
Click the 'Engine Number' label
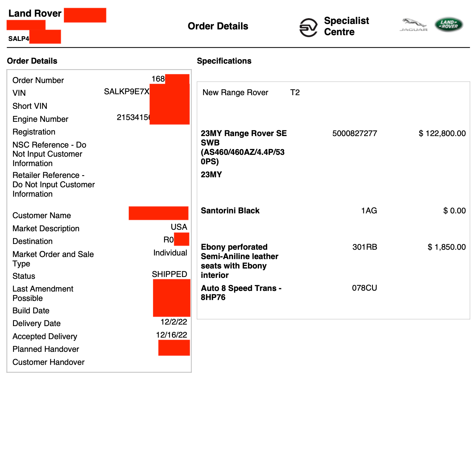[40, 119]
